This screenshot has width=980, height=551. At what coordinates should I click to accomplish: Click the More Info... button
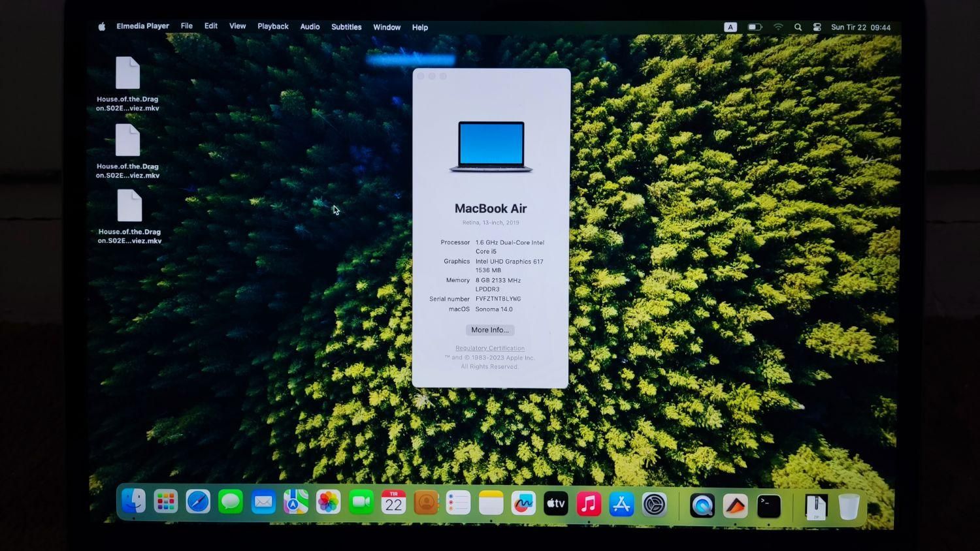(490, 330)
